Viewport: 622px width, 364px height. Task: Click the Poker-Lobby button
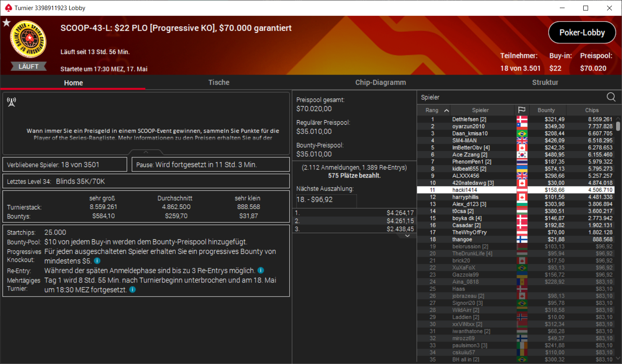click(x=582, y=32)
